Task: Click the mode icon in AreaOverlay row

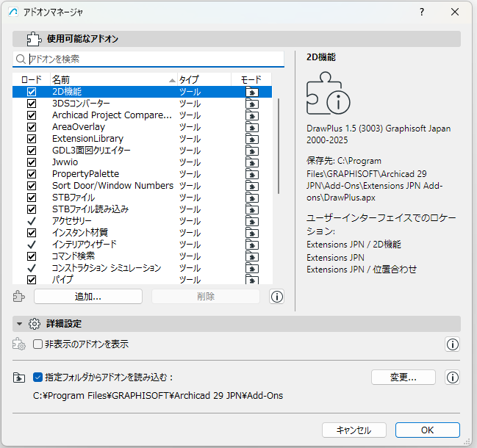Action: coord(252,127)
